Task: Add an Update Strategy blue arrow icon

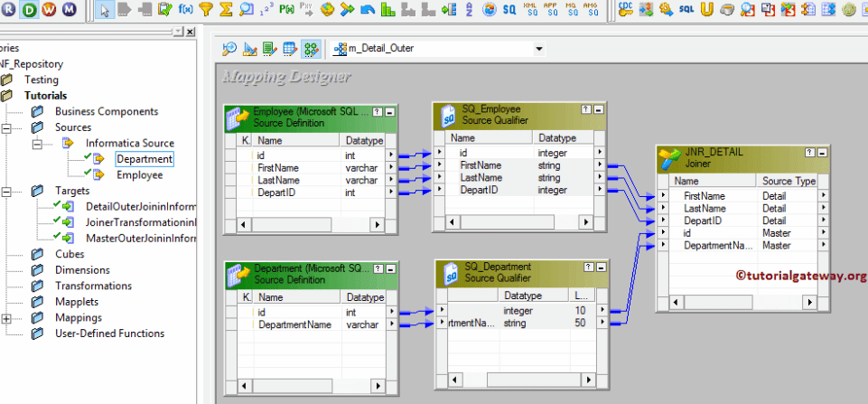Action: 367,9
